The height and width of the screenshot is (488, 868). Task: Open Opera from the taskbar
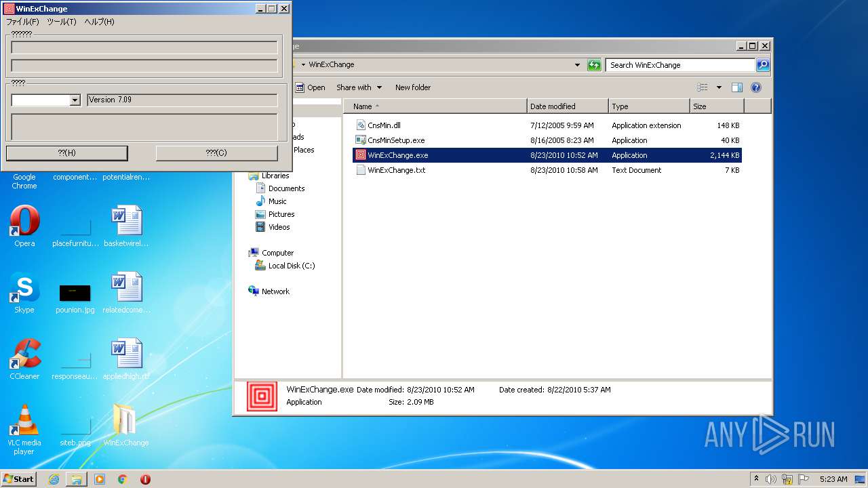(x=145, y=479)
